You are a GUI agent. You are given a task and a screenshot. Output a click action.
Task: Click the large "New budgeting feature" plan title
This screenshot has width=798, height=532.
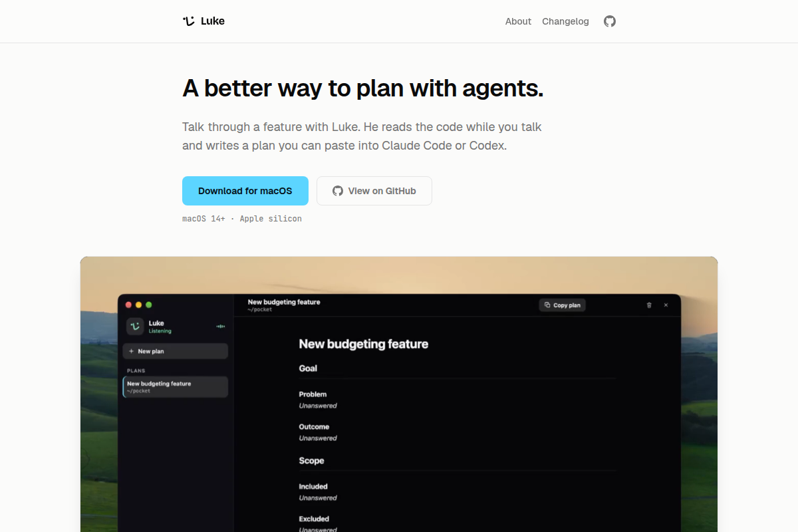pos(364,344)
